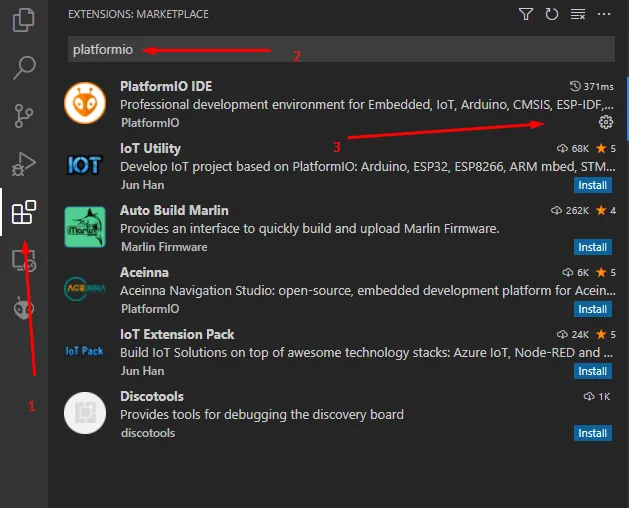Click the star rating of Auto Build Marlin
Viewport: 629px width, 508px height.
click(x=606, y=210)
